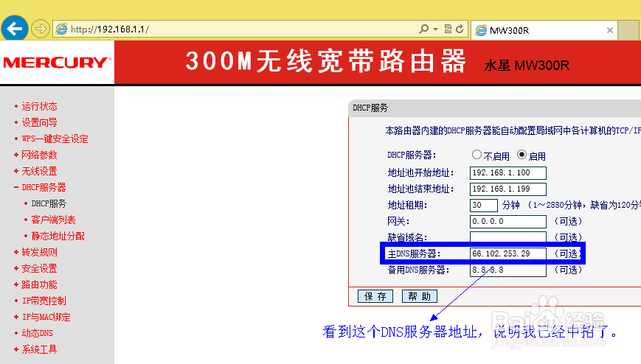Expand the 无线设置 menu
Screen dimensions: 641x364
click(x=39, y=171)
